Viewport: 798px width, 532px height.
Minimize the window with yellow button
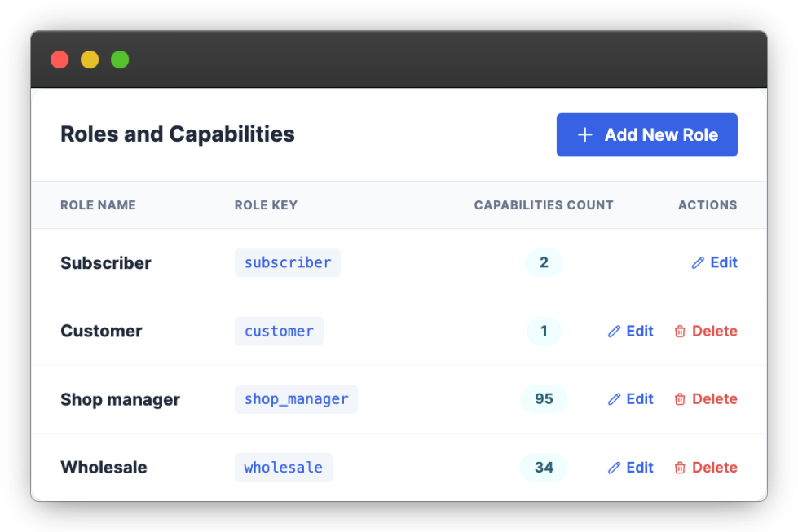(90, 59)
